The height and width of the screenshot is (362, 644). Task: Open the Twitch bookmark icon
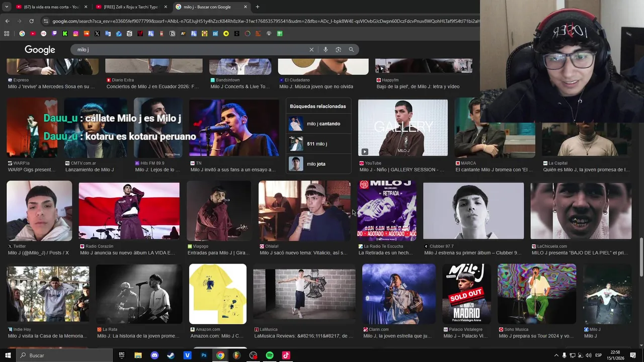click(54, 34)
